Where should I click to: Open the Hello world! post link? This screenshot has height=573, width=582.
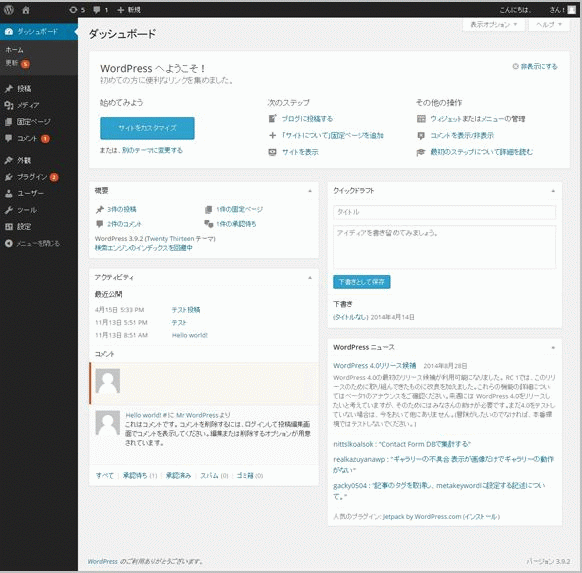[x=190, y=335]
